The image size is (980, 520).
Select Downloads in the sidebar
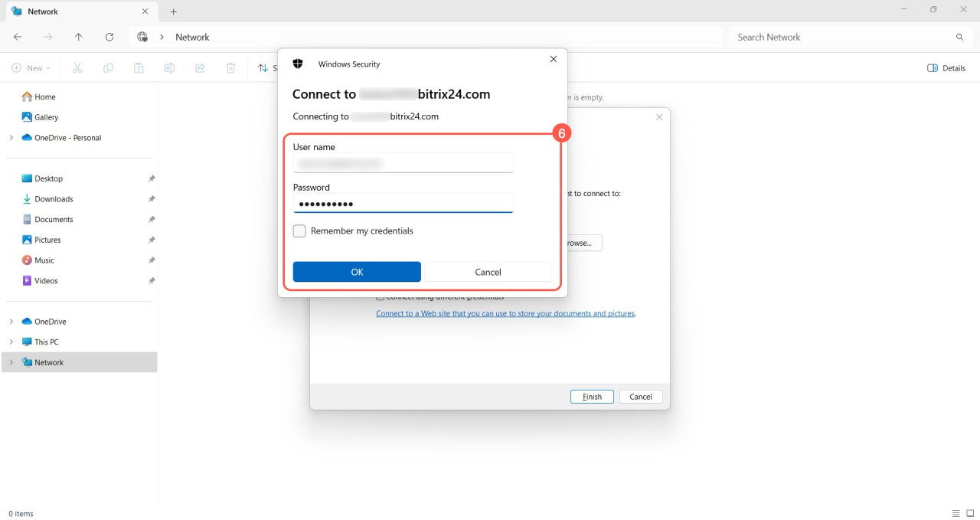54,199
